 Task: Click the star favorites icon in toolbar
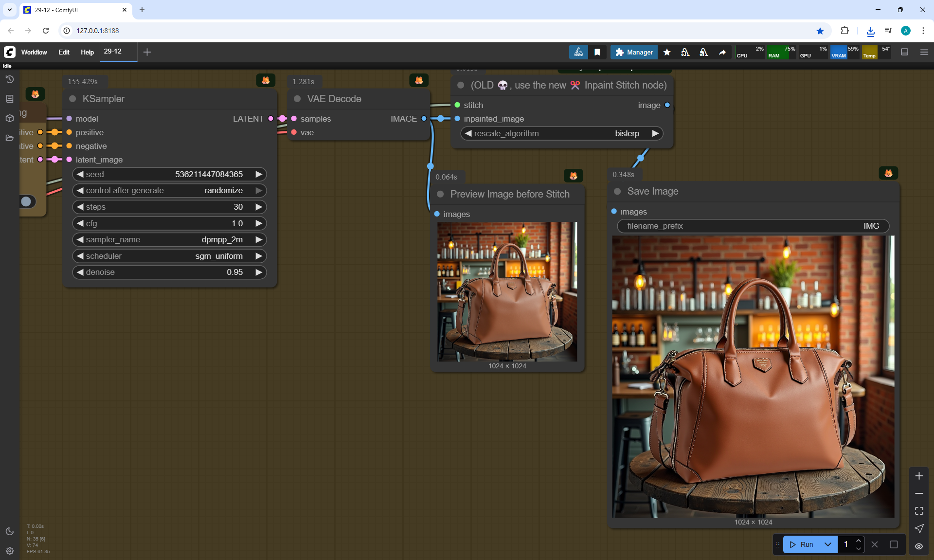tap(667, 52)
